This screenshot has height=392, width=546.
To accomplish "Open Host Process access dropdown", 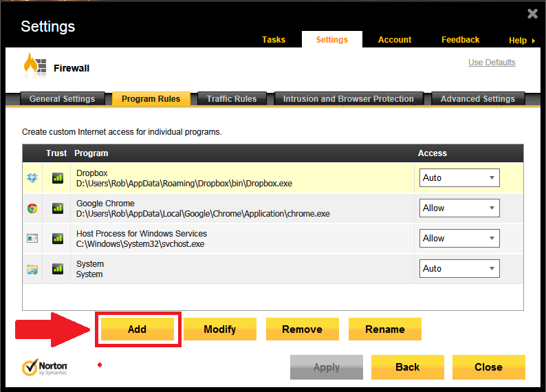I will tap(459, 238).
